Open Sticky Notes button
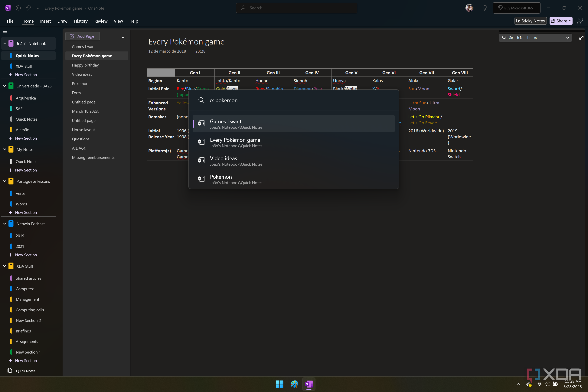 (x=531, y=21)
